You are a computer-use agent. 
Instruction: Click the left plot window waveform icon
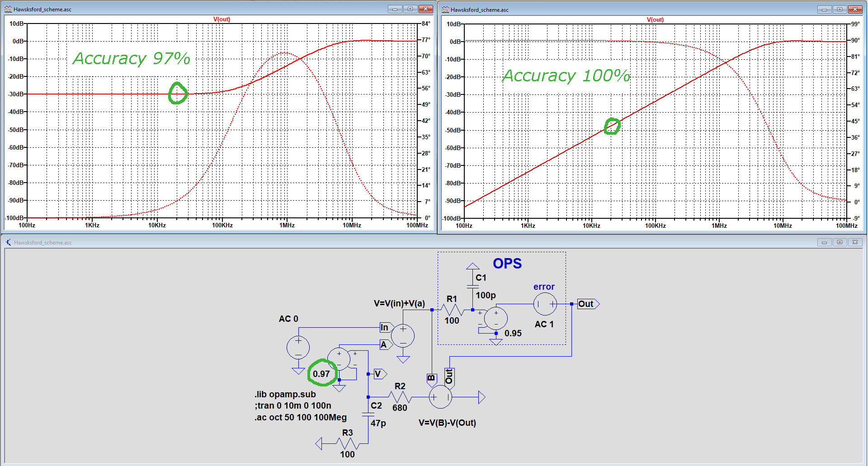(8, 9)
